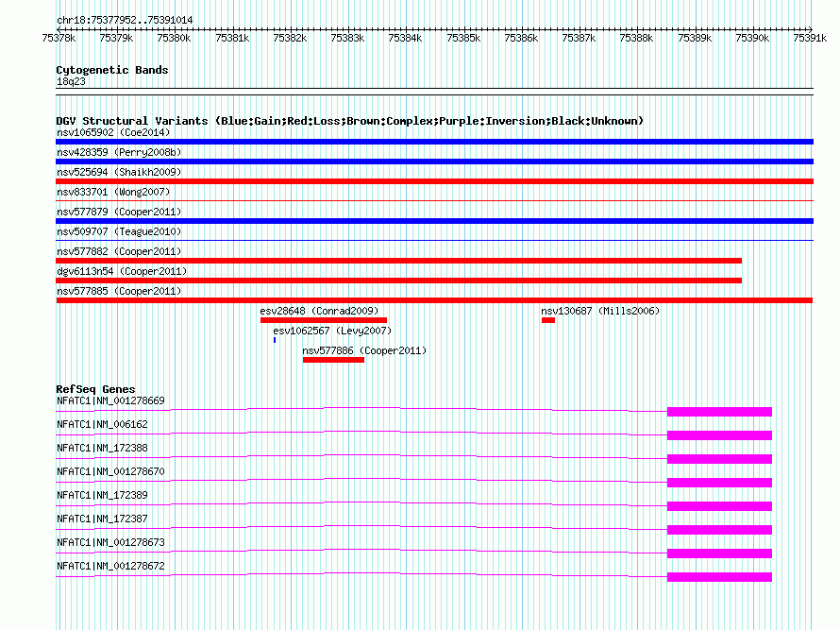Click the nsv833701 (Wong2007) label
The height and width of the screenshot is (630, 840).
point(113,192)
